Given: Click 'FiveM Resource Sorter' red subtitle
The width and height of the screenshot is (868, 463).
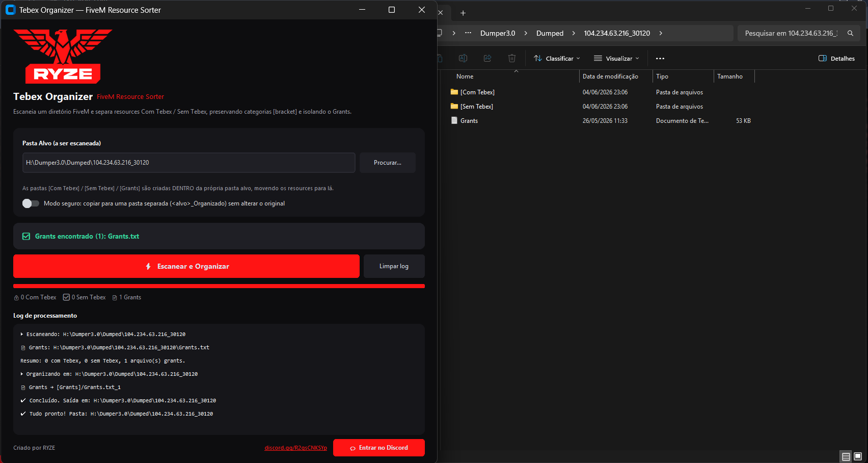Looking at the screenshot, I should (x=130, y=96).
